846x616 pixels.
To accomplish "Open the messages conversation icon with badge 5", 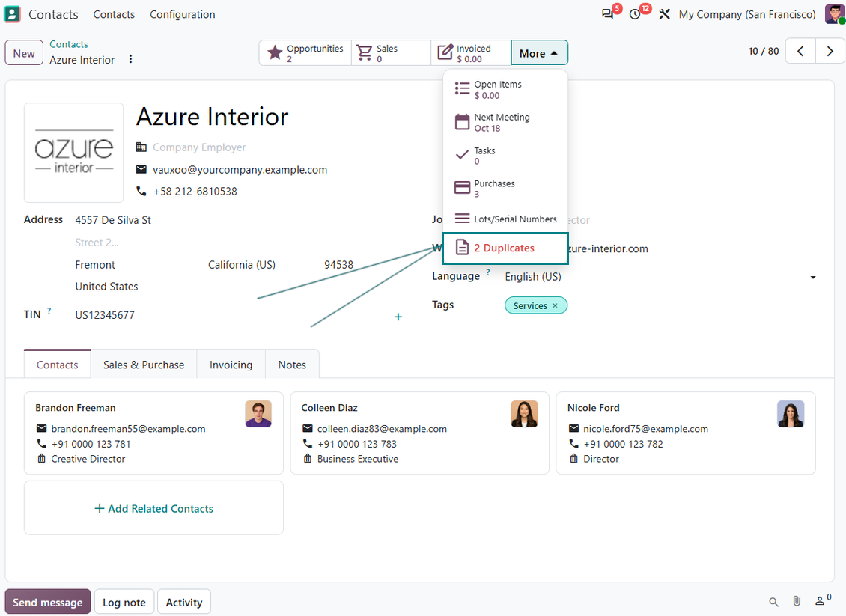I will coord(608,14).
